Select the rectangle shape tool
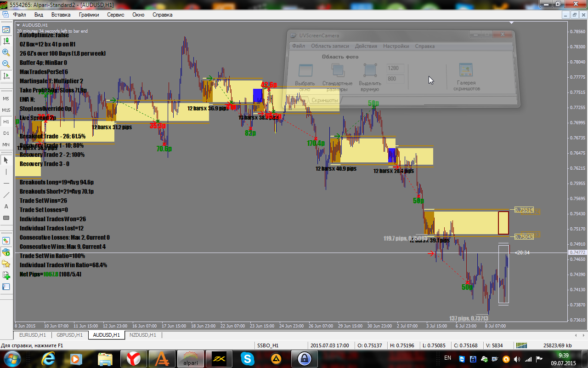Image resolution: width=588 pixels, height=368 pixels. click(6, 218)
